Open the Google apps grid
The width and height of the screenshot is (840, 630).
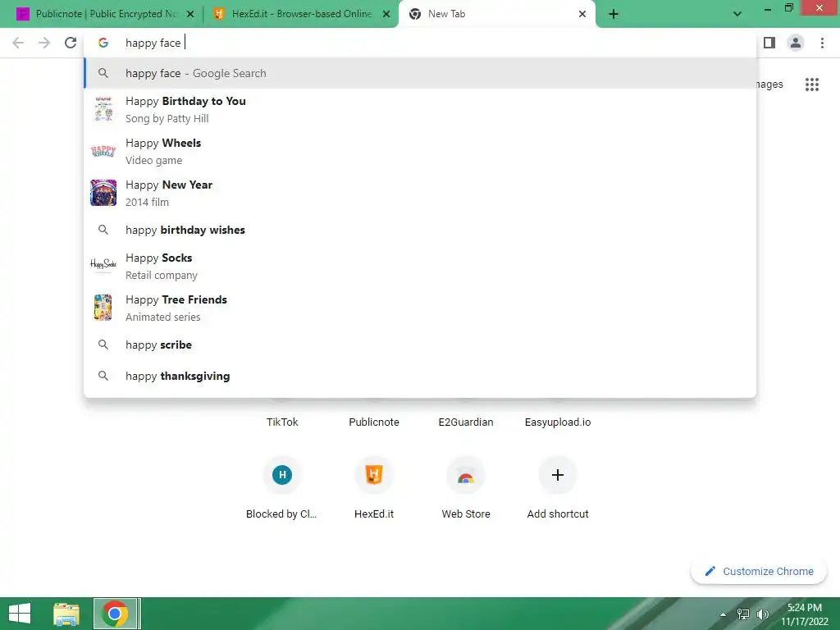point(812,84)
